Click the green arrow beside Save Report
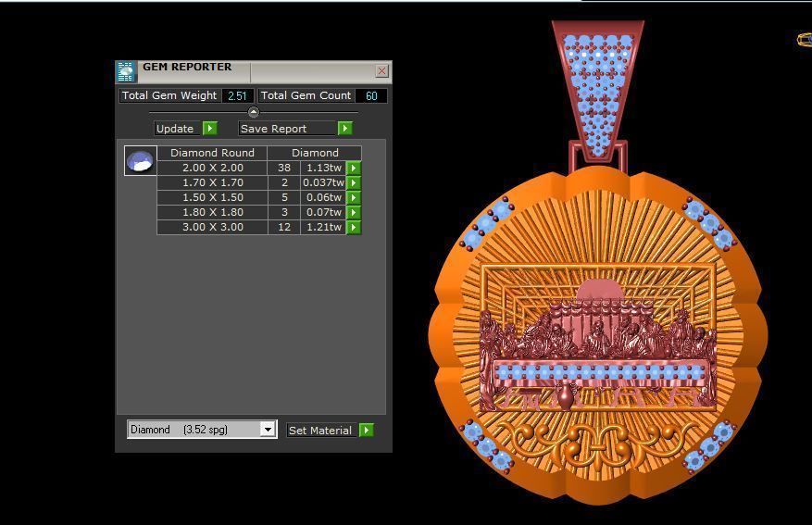The image size is (812, 525). (345, 129)
